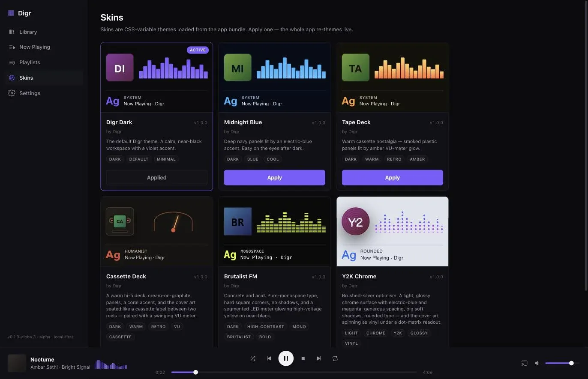Click the Cassette Deck skin title

126,277
